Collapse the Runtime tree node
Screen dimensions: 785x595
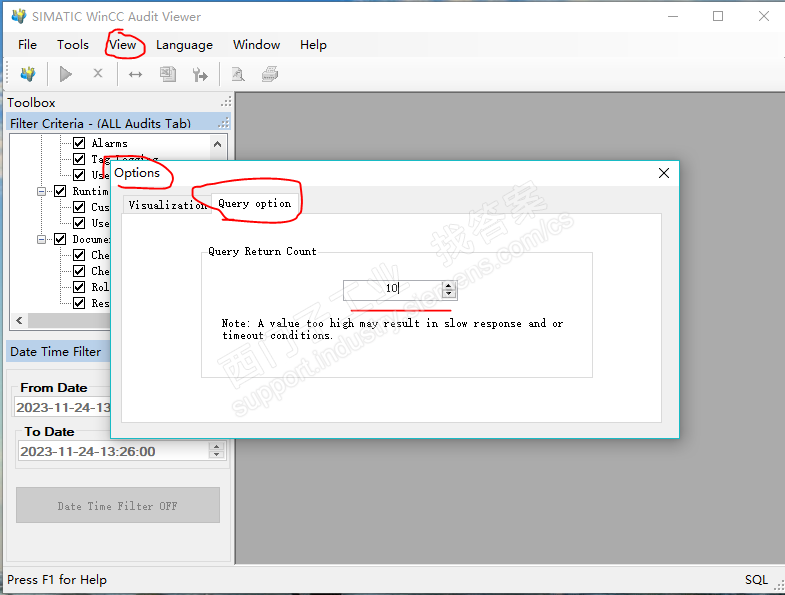click(42, 191)
